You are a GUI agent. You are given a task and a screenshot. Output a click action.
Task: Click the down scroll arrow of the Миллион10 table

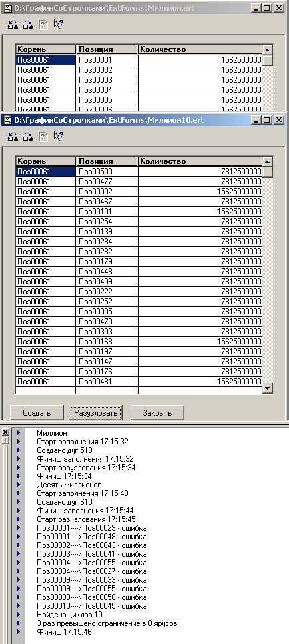coord(268,388)
